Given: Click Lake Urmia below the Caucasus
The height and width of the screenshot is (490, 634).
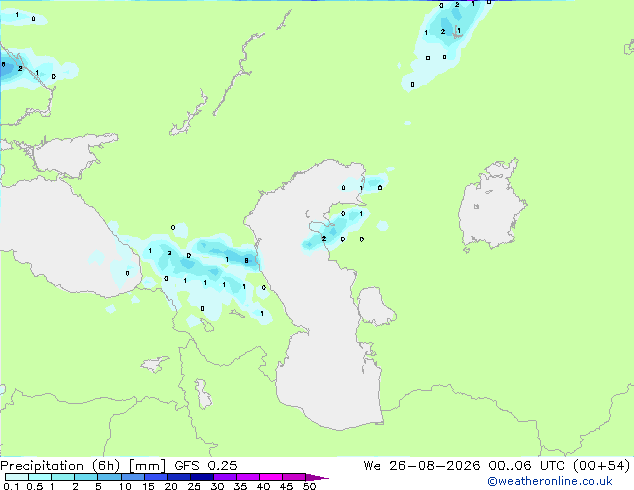Looking at the screenshot, I should pos(203,394).
